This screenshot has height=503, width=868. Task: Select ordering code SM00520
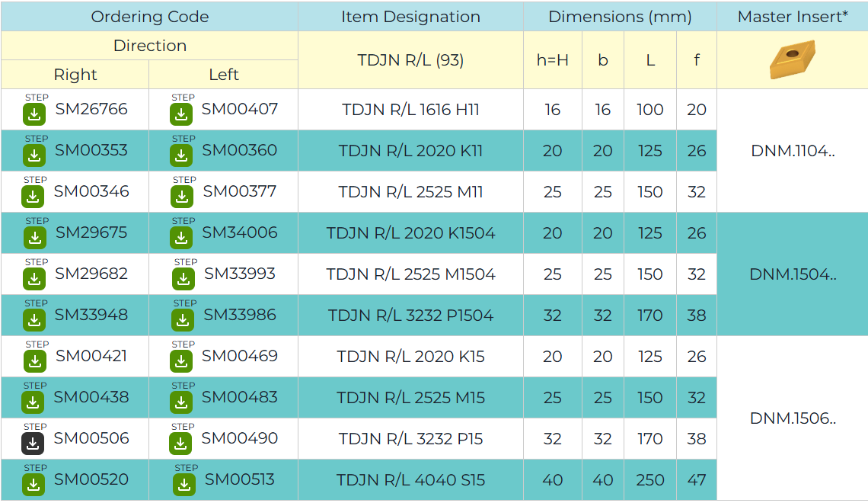pos(91,480)
